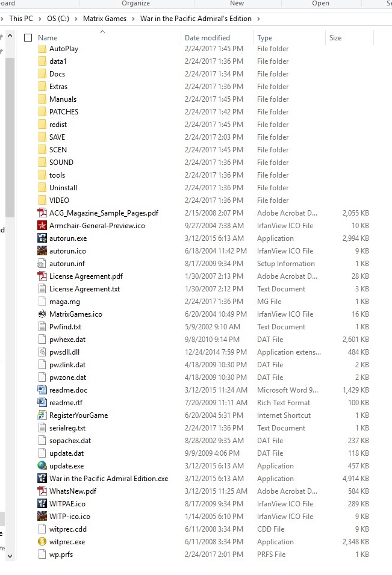The height and width of the screenshot is (575, 392).
Task: Select the pwzlink.dat file name
Action: (x=67, y=365)
